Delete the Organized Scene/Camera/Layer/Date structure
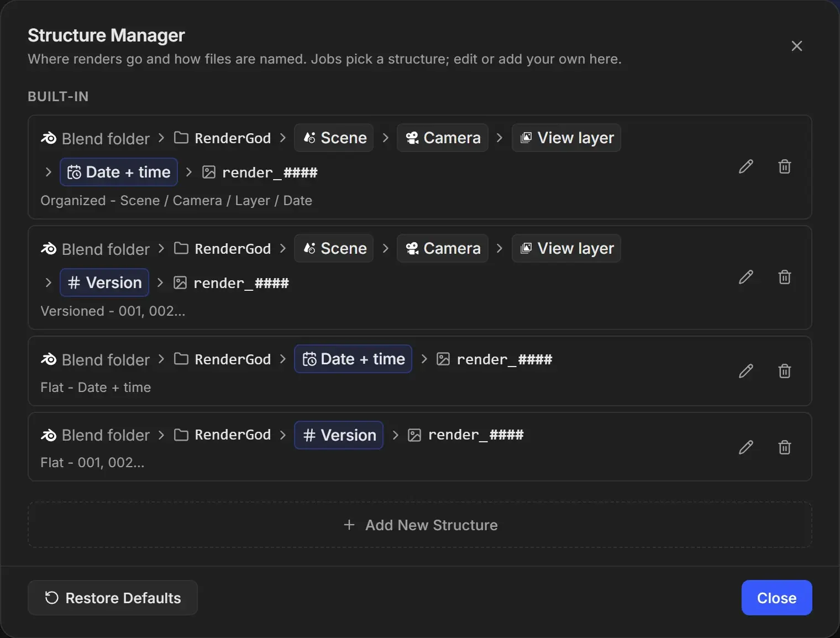 (785, 166)
